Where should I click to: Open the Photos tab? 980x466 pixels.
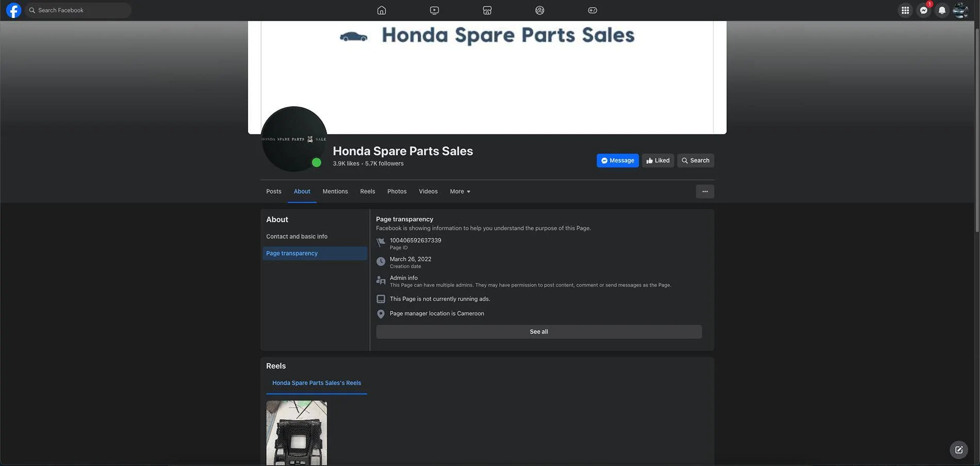point(397,191)
